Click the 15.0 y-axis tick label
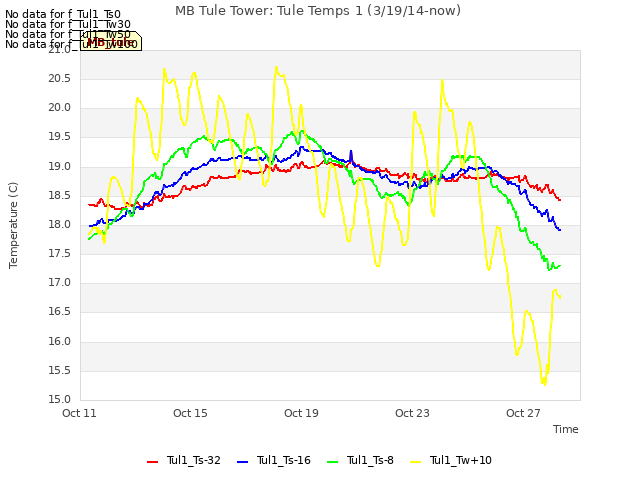This screenshot has height=480, width=640. tap(60, 400)
